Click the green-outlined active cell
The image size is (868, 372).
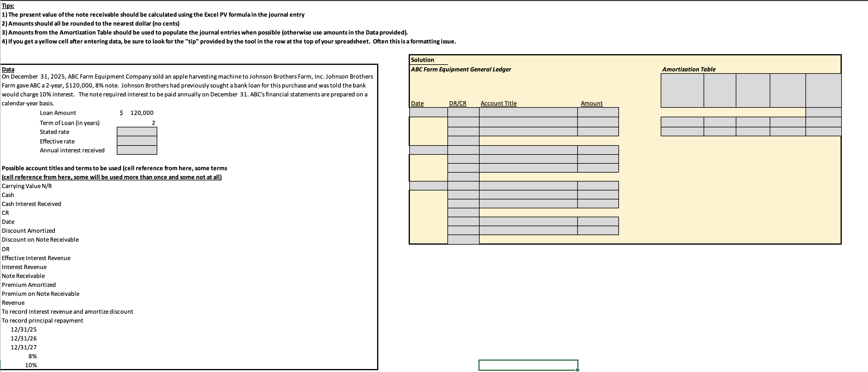(x=528, y=365)
